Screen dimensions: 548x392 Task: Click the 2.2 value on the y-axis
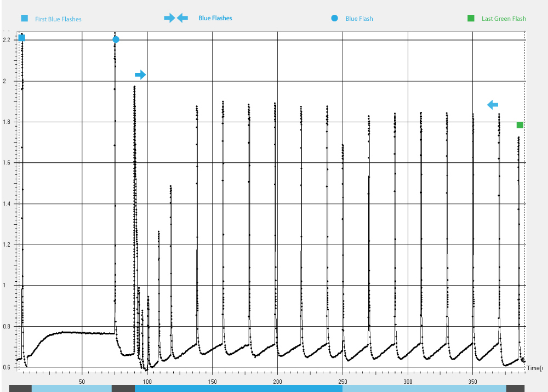coord(7,40)
